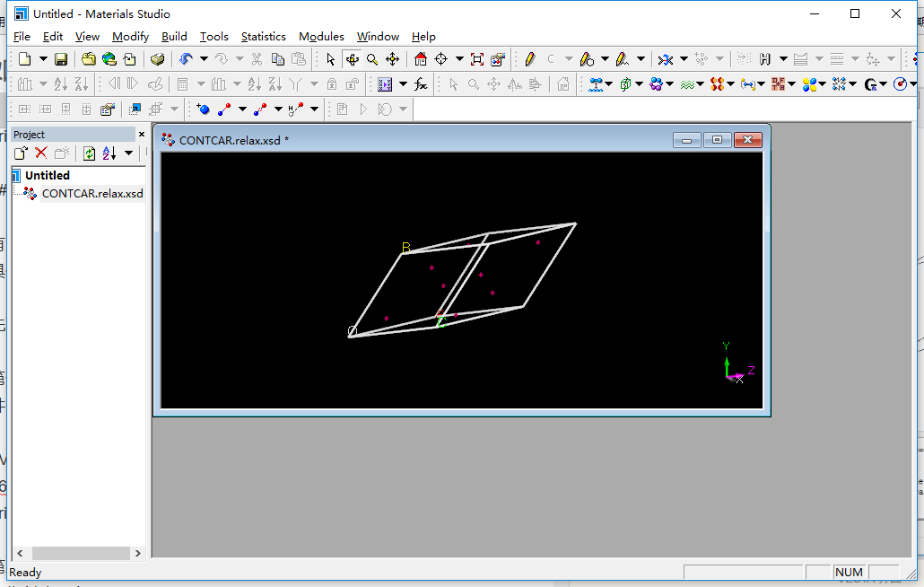Open the Window menu

[x=378, y=37]
